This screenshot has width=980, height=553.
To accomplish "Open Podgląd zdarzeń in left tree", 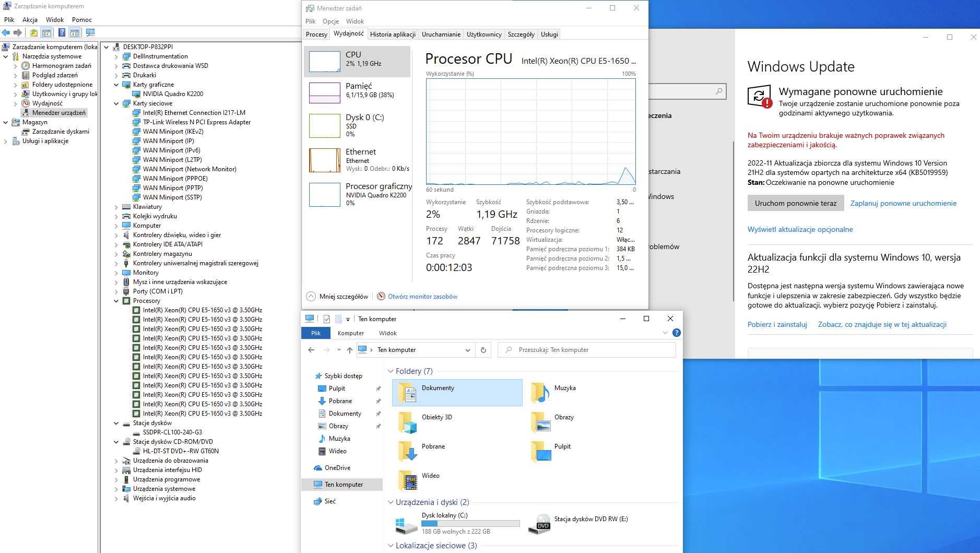I will (55, 75).
